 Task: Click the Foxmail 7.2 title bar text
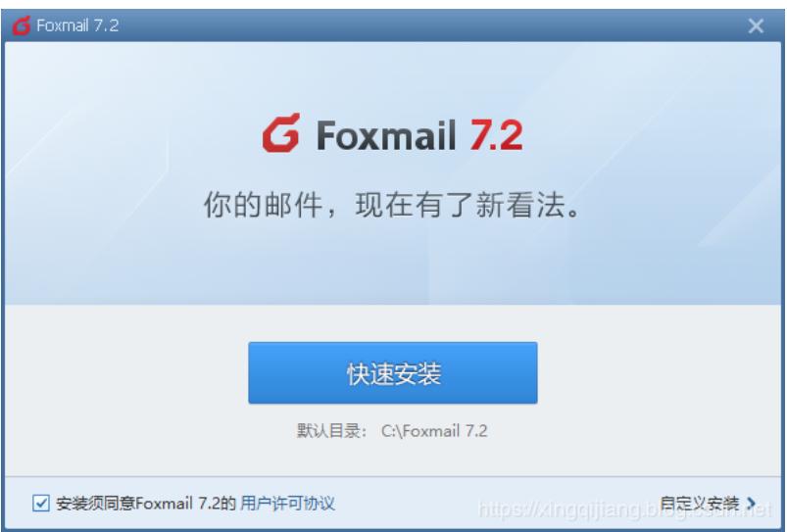77,25
